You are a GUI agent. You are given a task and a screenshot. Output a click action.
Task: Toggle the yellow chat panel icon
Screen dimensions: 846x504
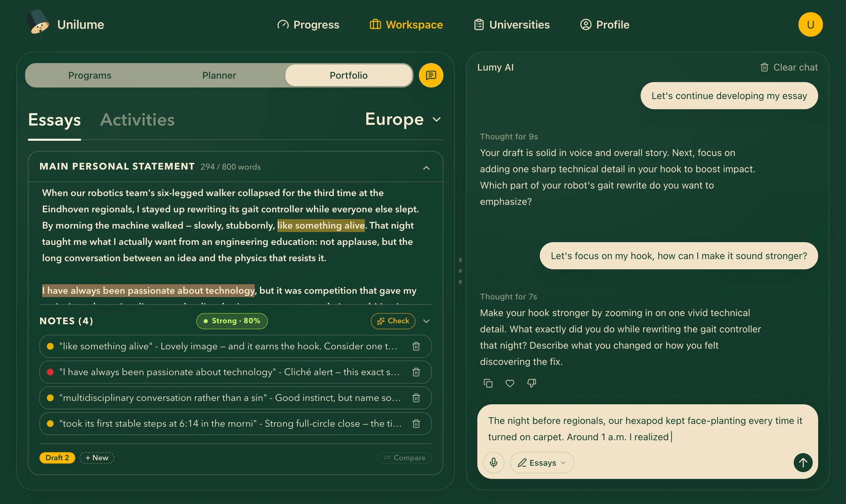pos(431,75)
